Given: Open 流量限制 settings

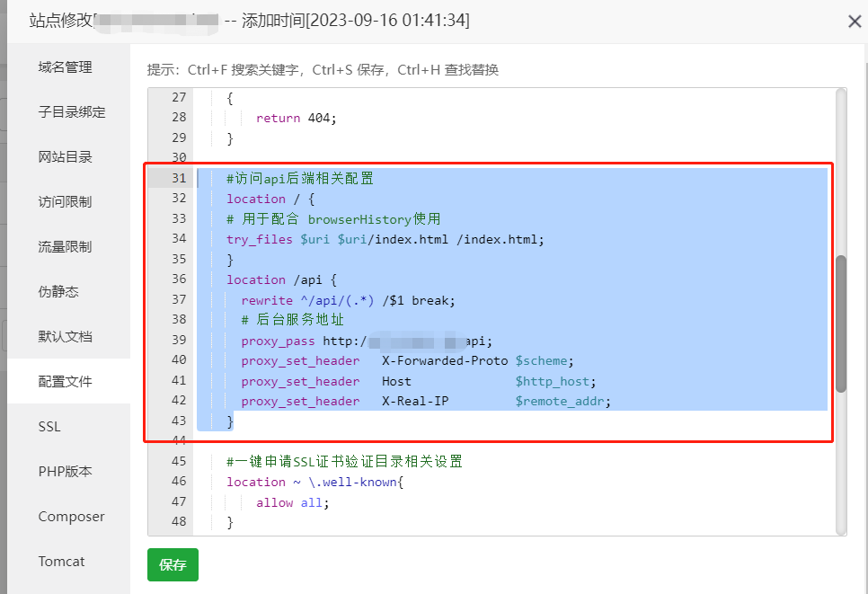Looking at the screenshot, I should [x=65, y=247].
